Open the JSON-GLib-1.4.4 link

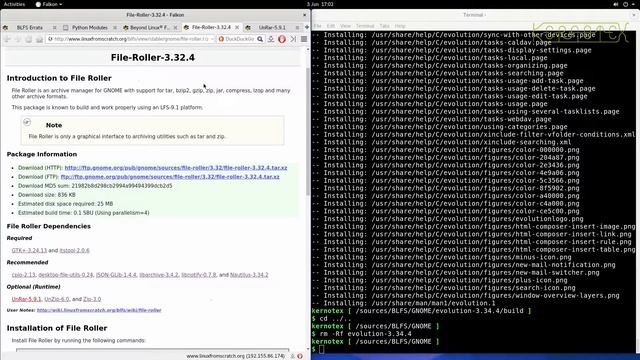(x=116, y=275)
